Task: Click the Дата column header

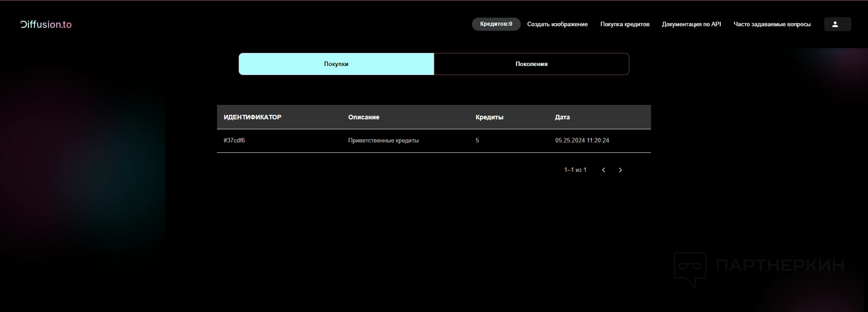Action: pos(562,117)
